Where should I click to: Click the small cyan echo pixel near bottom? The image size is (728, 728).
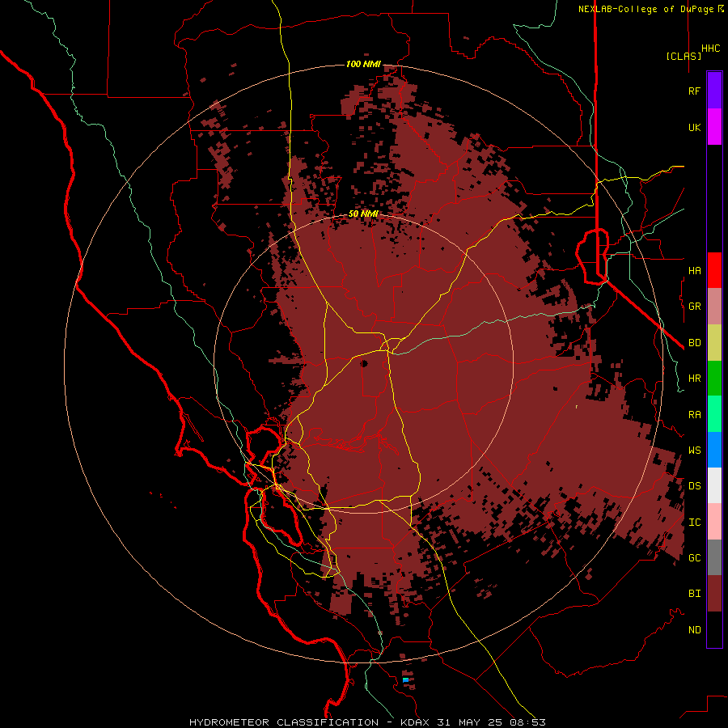(405, 679)
